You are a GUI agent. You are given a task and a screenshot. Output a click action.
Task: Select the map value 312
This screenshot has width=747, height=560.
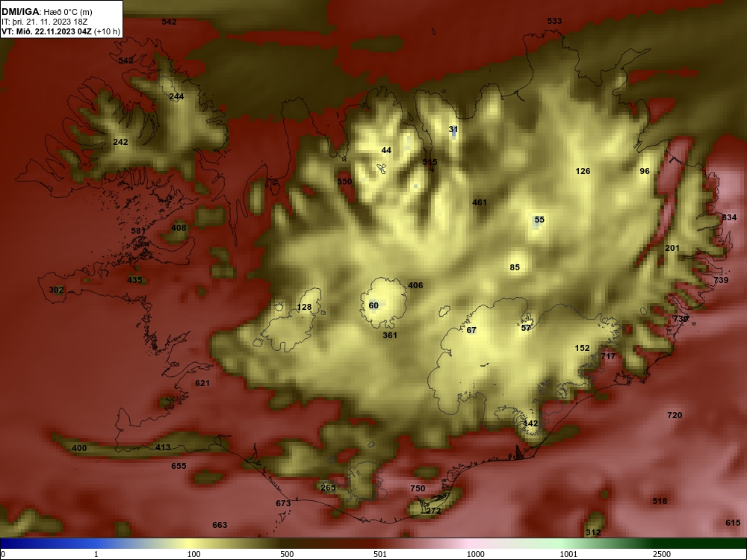pos(592,532)
